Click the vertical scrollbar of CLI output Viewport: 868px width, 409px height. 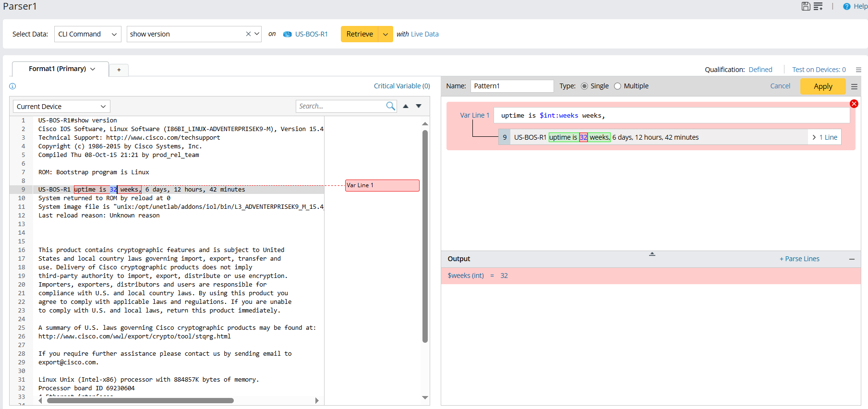click(x=425, y=236)
